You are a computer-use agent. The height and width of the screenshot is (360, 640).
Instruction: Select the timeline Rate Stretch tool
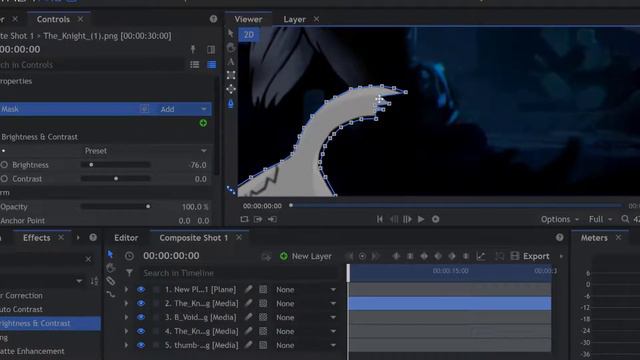coord(111,294)
